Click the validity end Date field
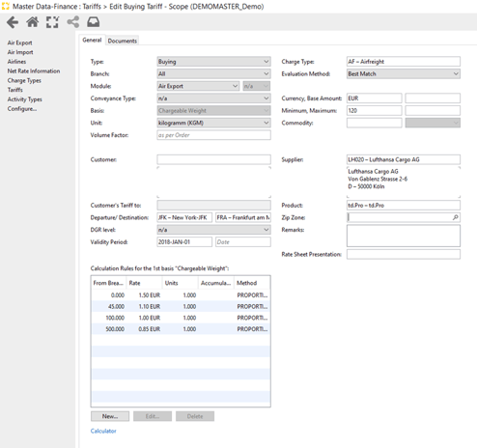477x448 pixels. click(243, 241)
